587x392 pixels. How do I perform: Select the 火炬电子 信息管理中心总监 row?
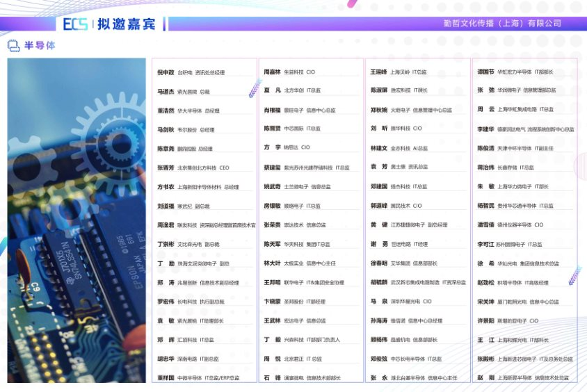(412, 111)
